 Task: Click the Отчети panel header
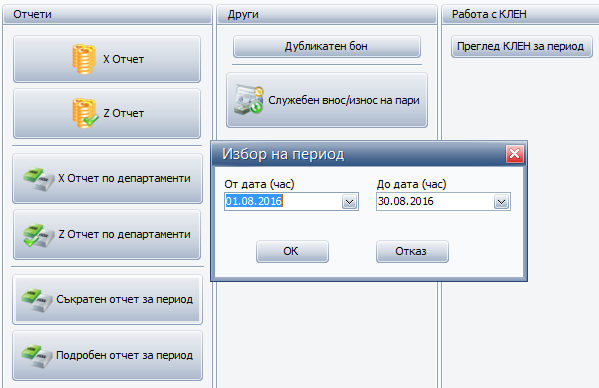coord(107,15)
